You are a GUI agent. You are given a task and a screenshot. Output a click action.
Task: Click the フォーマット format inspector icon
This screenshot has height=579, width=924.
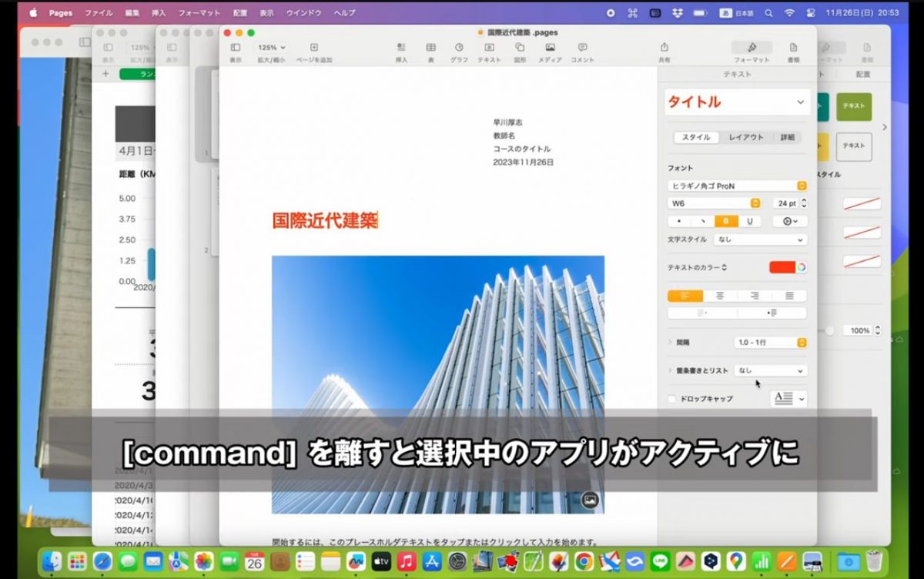coord(752,48)
